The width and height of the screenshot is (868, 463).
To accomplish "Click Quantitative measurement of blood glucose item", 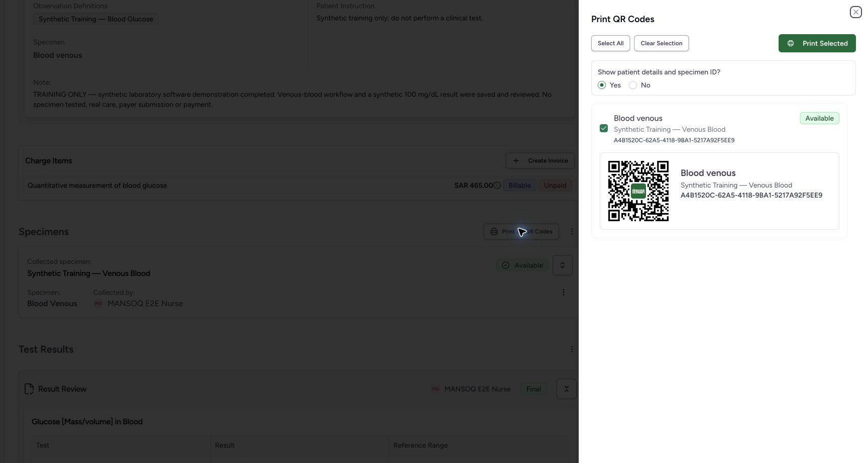I will click(x=97, y=186).
